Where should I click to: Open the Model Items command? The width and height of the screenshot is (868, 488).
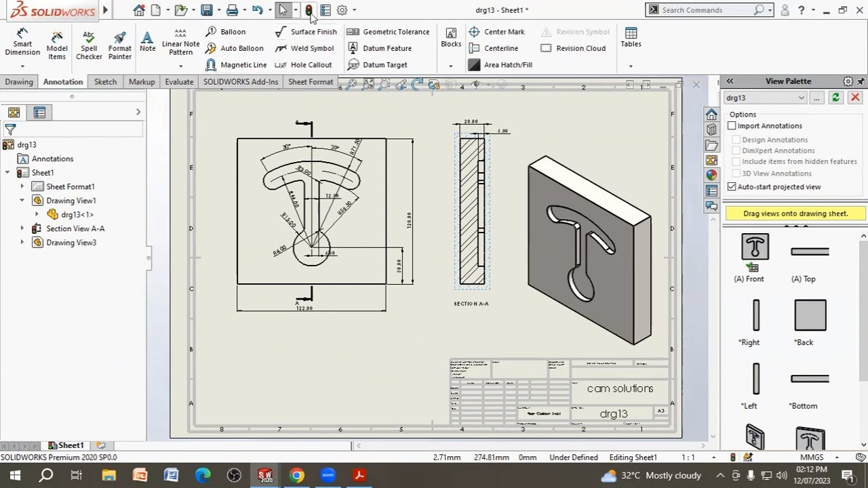click(57, 44)
